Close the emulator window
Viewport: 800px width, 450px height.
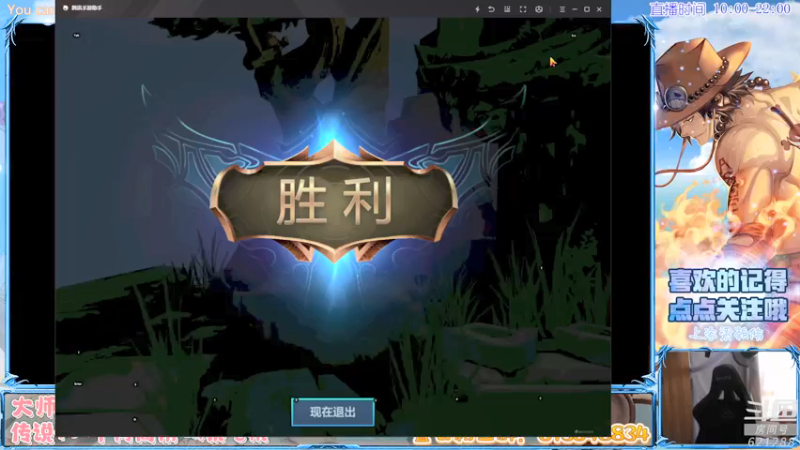(599, 9)
